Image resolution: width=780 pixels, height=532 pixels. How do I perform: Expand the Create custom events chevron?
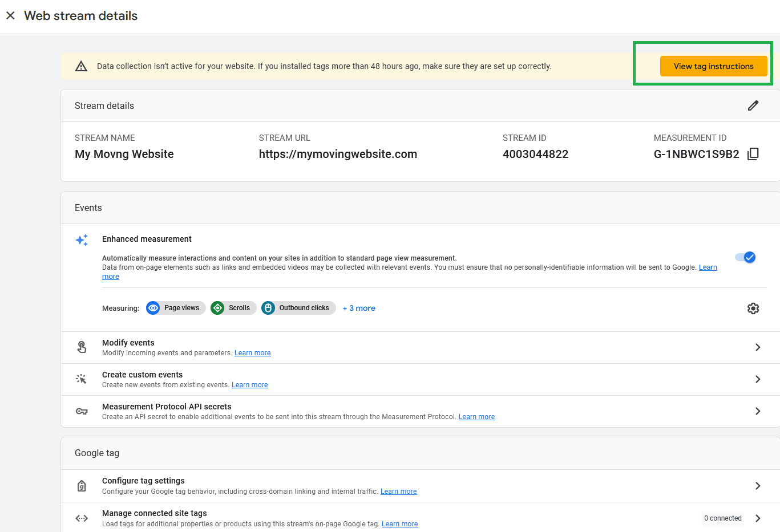click(x=758, y=379)
